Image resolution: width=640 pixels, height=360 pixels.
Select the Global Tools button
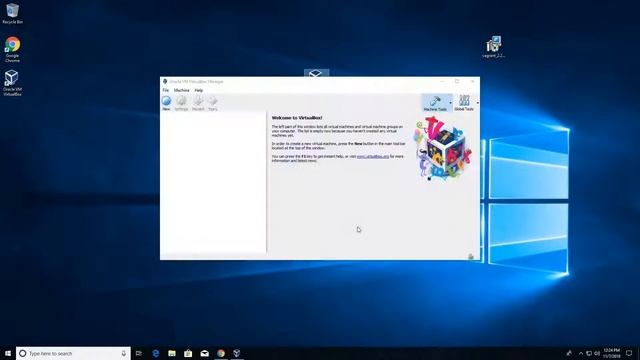[x=464, y=103]
